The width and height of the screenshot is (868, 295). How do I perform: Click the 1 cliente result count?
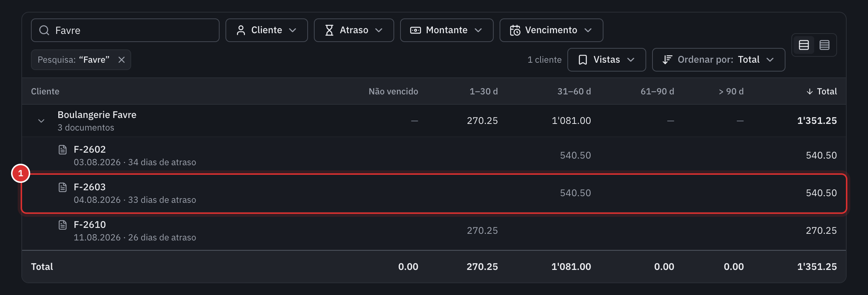545,60
